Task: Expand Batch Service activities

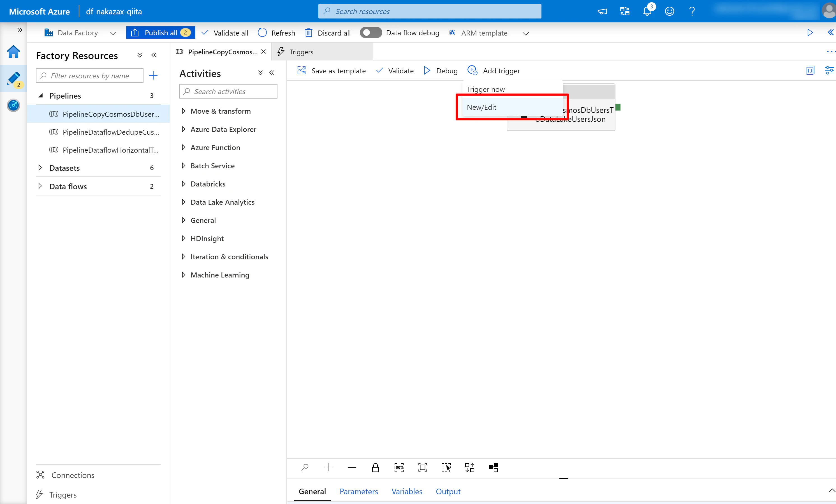Action: (x=184, y=166)
